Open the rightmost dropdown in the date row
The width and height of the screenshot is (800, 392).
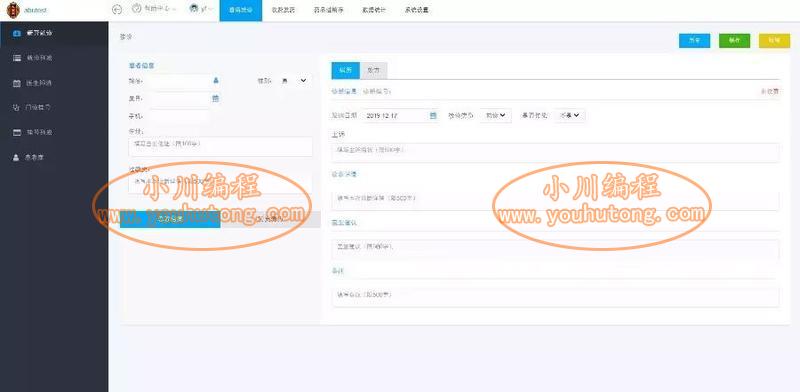click(570, 115)
